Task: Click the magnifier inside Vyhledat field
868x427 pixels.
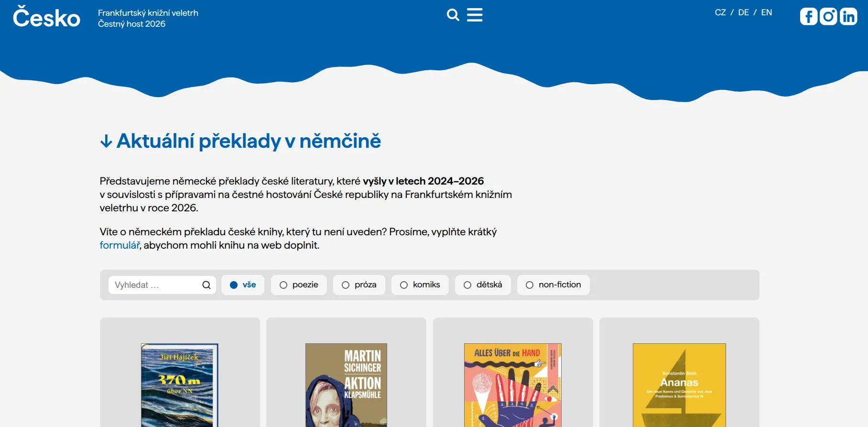Action: [x=206, y=285]
